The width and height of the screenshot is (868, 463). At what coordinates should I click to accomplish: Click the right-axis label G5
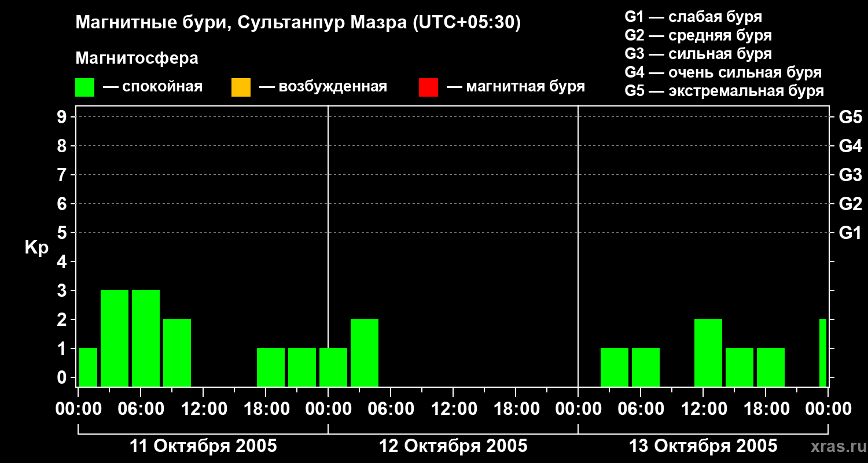[850, 117]
